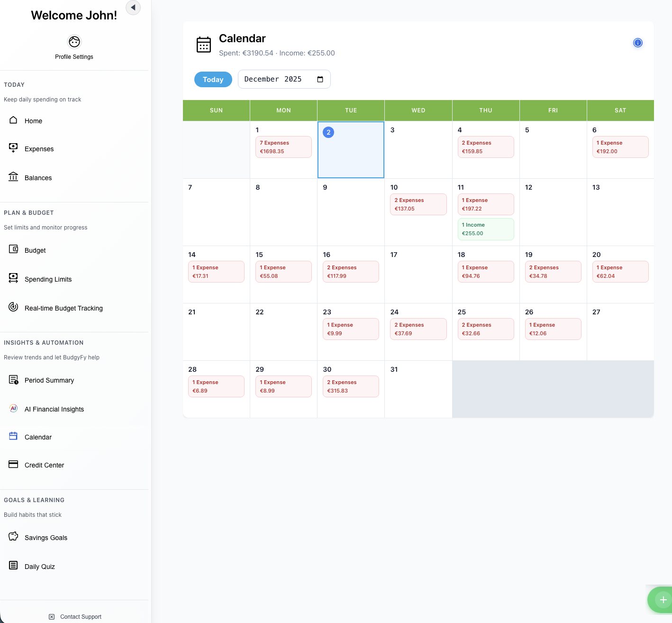Viewport: 672px width, 623px height.
Task: Click the Credit Center card icon
Action: (x=13, y=464)
